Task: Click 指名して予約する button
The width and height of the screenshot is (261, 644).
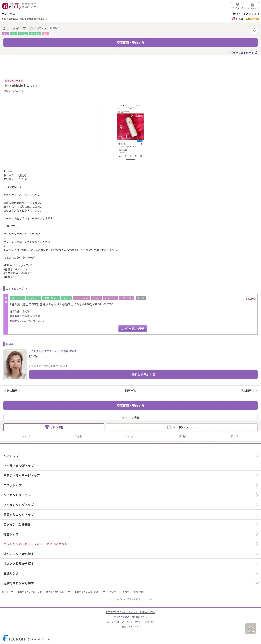Action: click(x=143, y=375)
